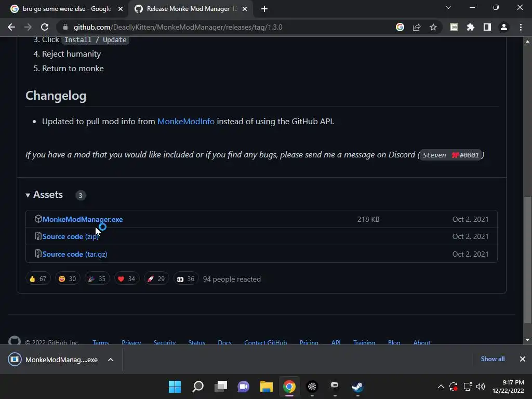532x399 pixels.
Task: Open the Security footer link
Action: [165, 342]
